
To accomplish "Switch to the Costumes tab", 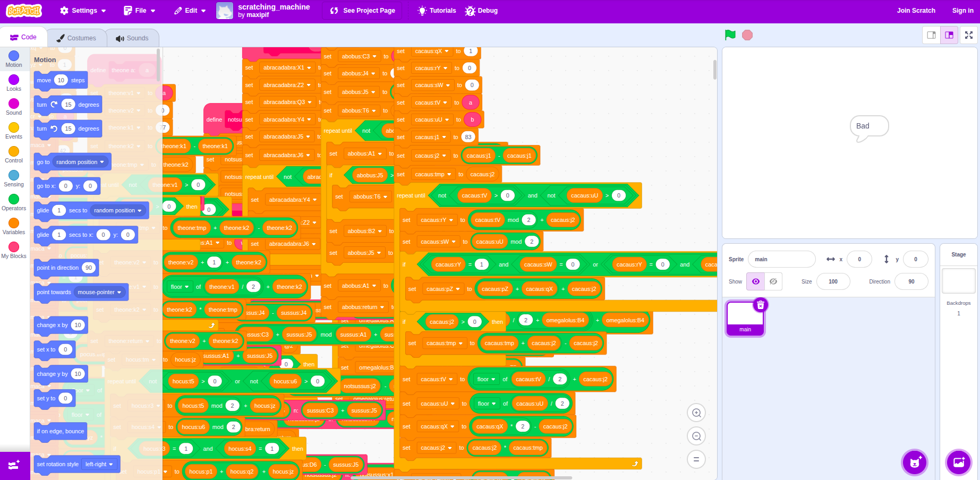I will pyautogui.click(x=76, y=38).
